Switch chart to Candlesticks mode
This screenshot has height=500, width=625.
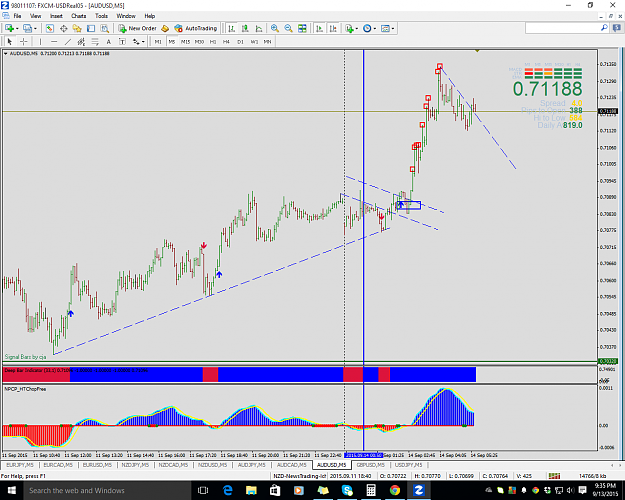tap(245, 28)
